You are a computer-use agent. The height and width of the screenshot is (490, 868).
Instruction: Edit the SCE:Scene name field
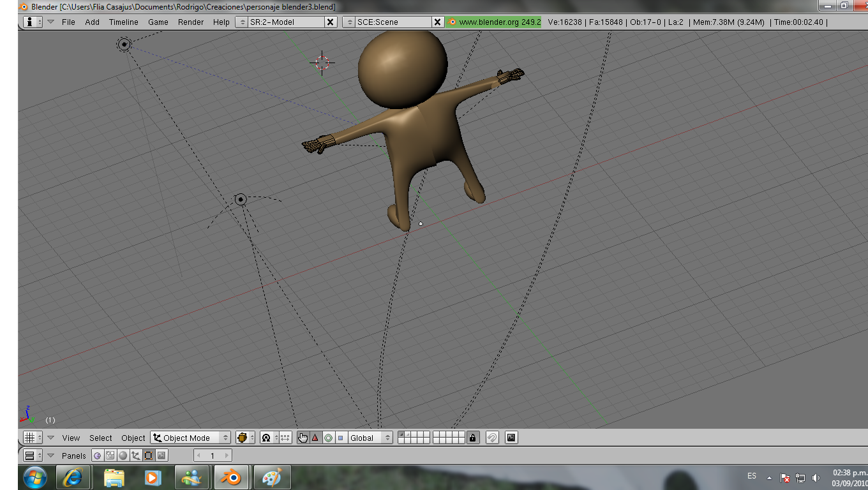tap(394, 22)
